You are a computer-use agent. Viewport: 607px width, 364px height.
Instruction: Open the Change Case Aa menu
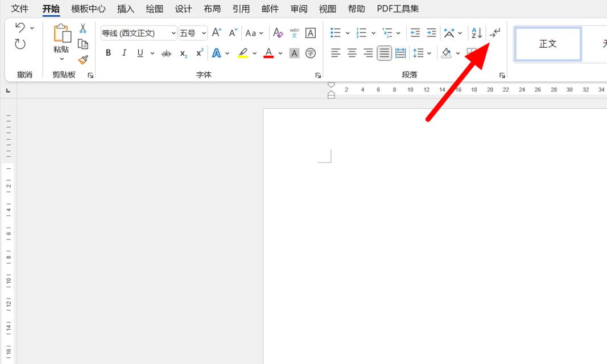tap(254, 33)
